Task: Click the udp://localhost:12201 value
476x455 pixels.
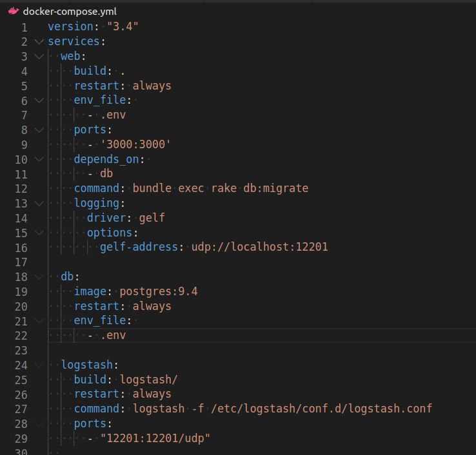Action: [x=259, y=247]
